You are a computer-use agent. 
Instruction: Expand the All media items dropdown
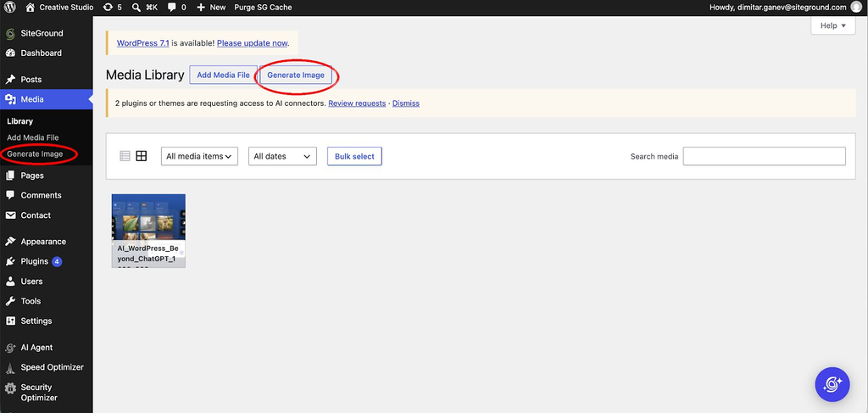199,156
